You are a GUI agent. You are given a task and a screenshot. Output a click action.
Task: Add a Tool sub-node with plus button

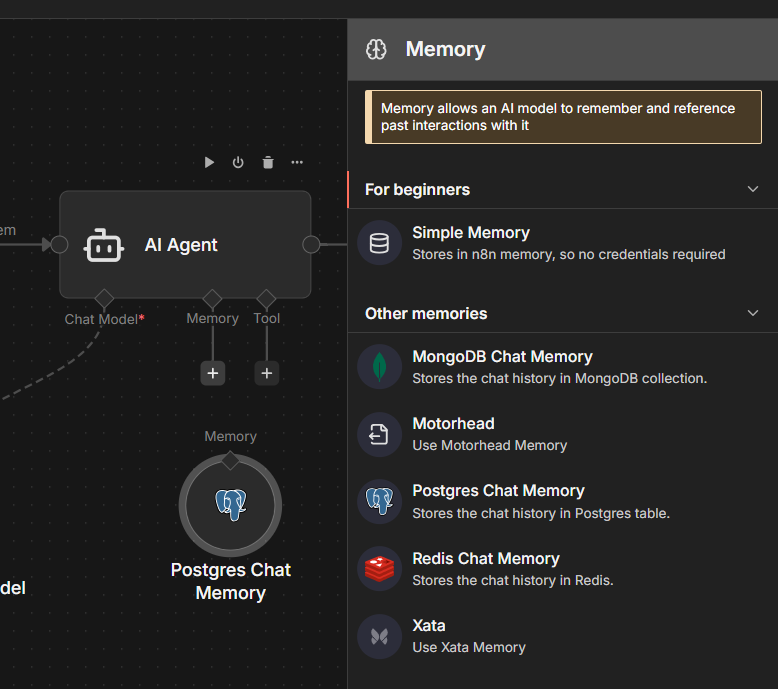pos(266,373)
